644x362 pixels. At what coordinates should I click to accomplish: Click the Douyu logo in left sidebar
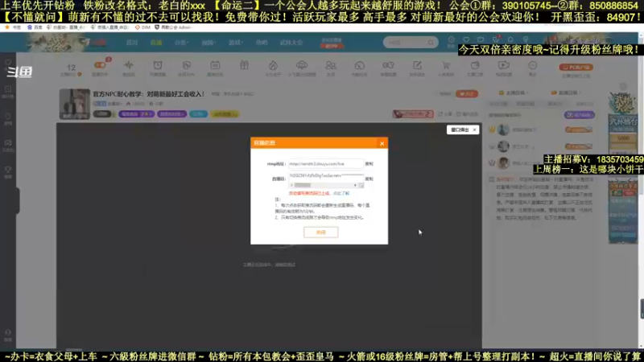pyautogui.click(x=19, y=72)
